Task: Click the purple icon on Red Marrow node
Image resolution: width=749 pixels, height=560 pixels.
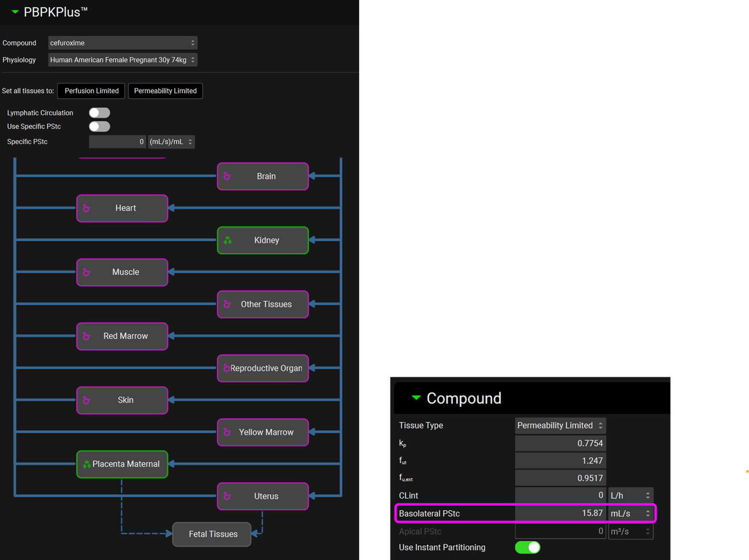Action: 86,336
